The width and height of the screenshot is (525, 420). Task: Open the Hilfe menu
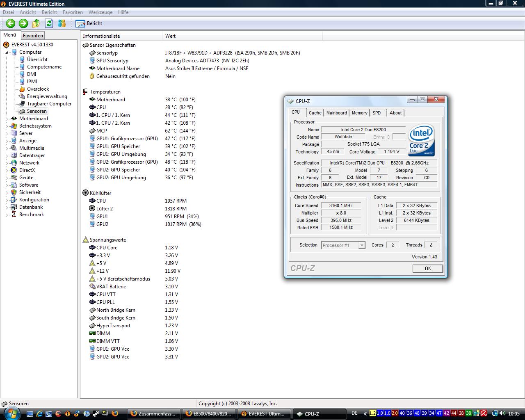123,12
